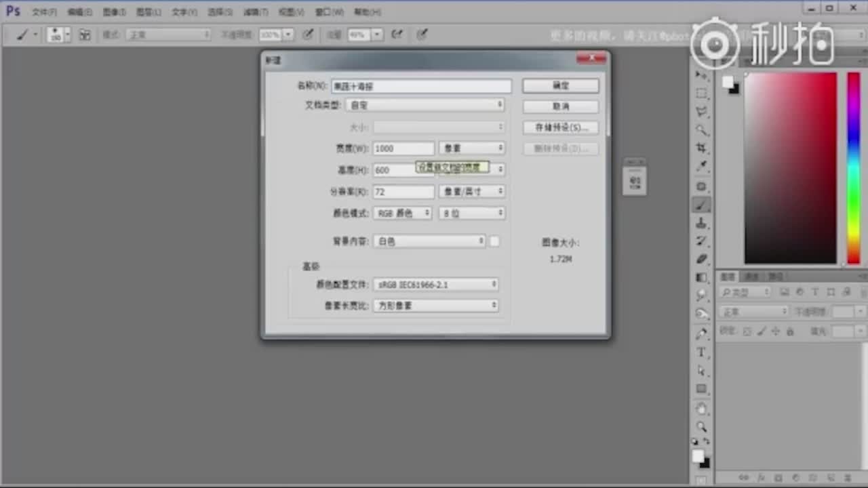Viewport: 868px width, 488px height.
Task: Click the 宽度 field showing 1000
Action: click(403, 148)
